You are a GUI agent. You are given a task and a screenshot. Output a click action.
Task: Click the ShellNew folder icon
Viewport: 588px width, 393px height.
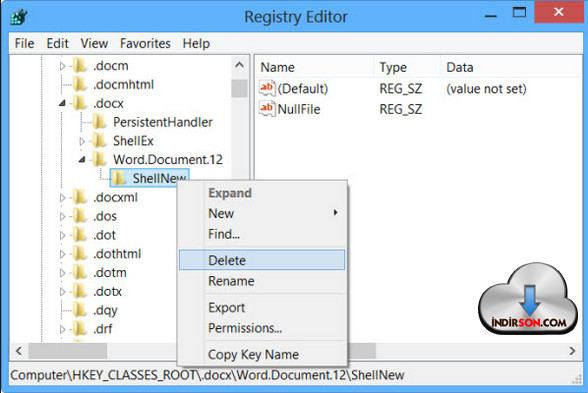click(x=119, y=178)
